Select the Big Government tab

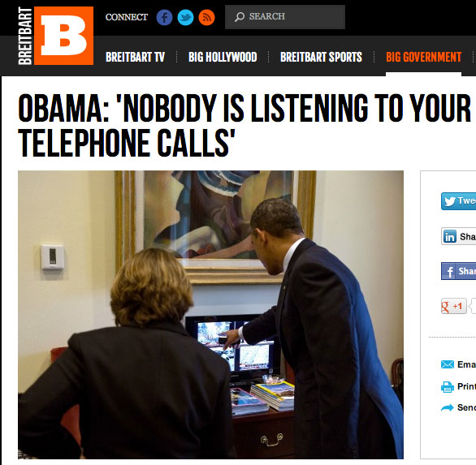pos(423,57)
